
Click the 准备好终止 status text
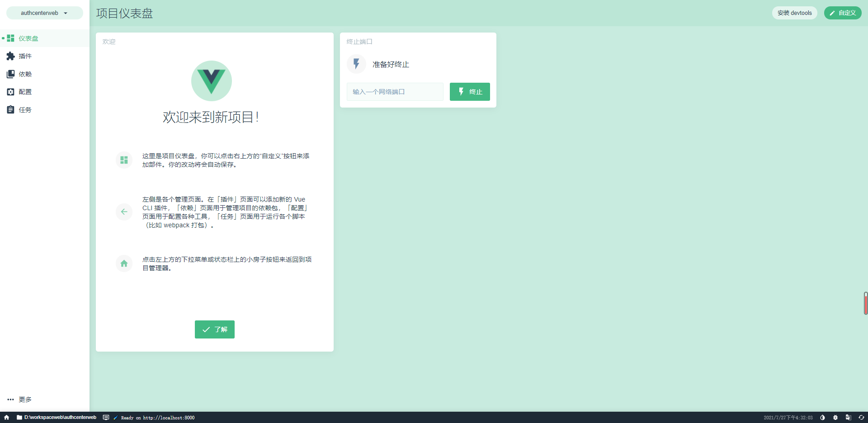[391, 65]
